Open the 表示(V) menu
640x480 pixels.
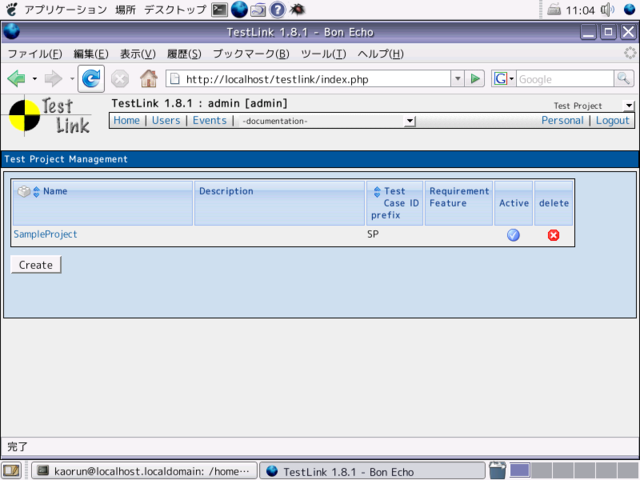pos(138,54)
